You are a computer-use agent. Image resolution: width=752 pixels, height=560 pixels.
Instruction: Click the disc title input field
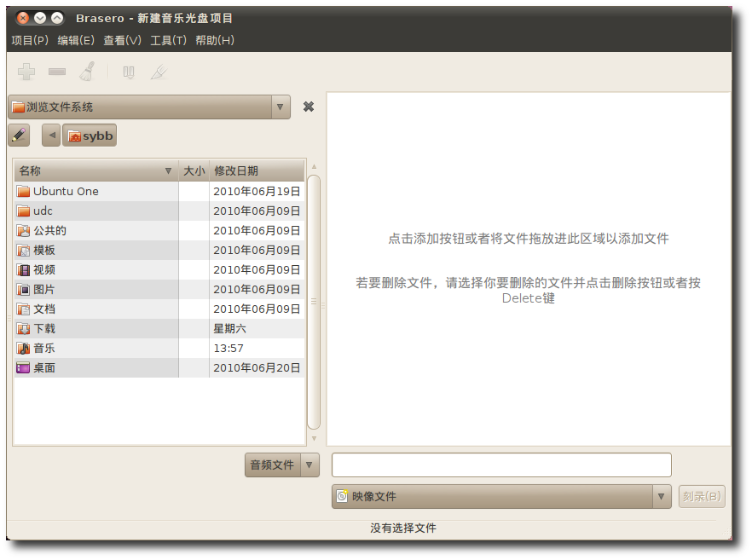click(x=501, y=465)
